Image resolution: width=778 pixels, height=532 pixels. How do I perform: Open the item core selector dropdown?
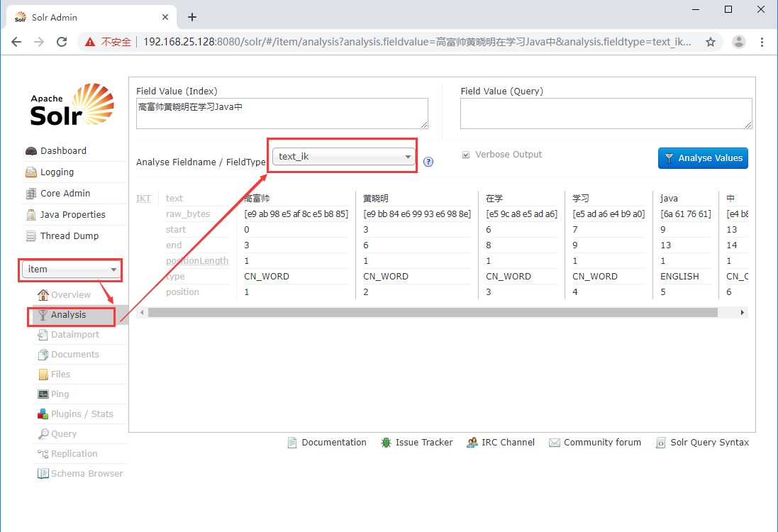[x=70, y=270]
